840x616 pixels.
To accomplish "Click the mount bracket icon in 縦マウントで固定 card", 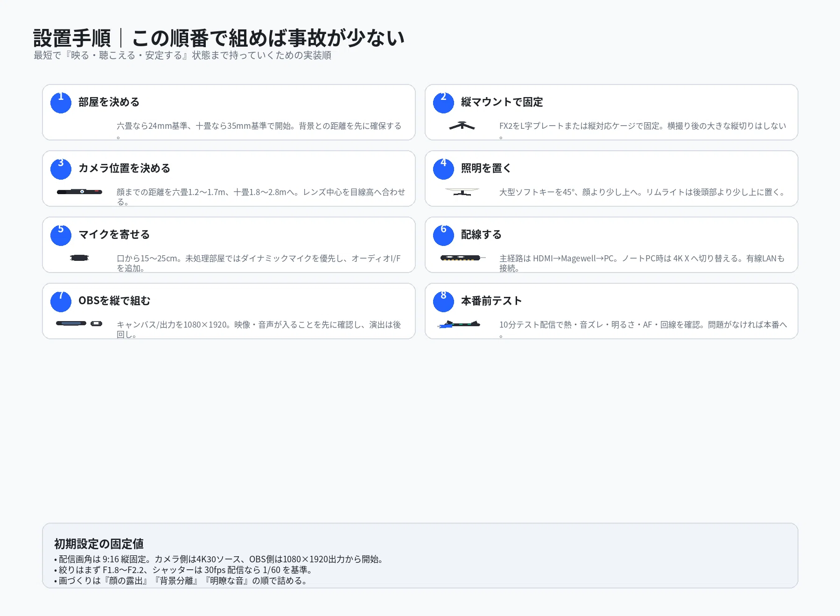I will click(x=462, y=126).
